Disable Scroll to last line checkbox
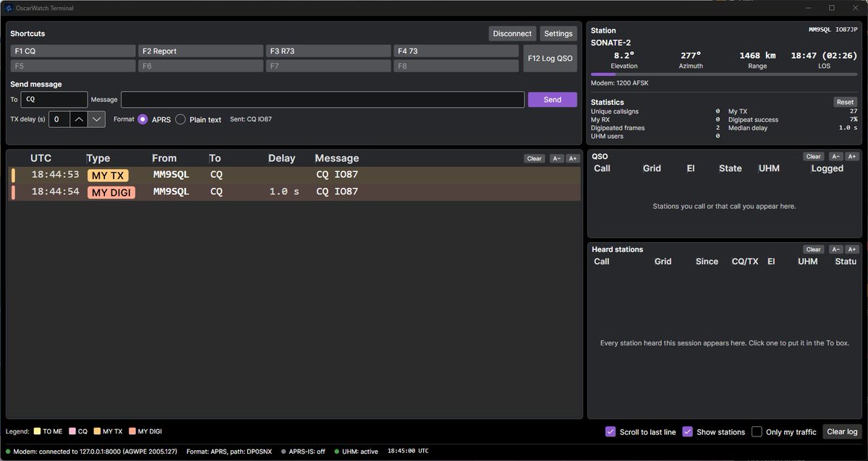This screenshot has height=461, width=868. point(611,431)
